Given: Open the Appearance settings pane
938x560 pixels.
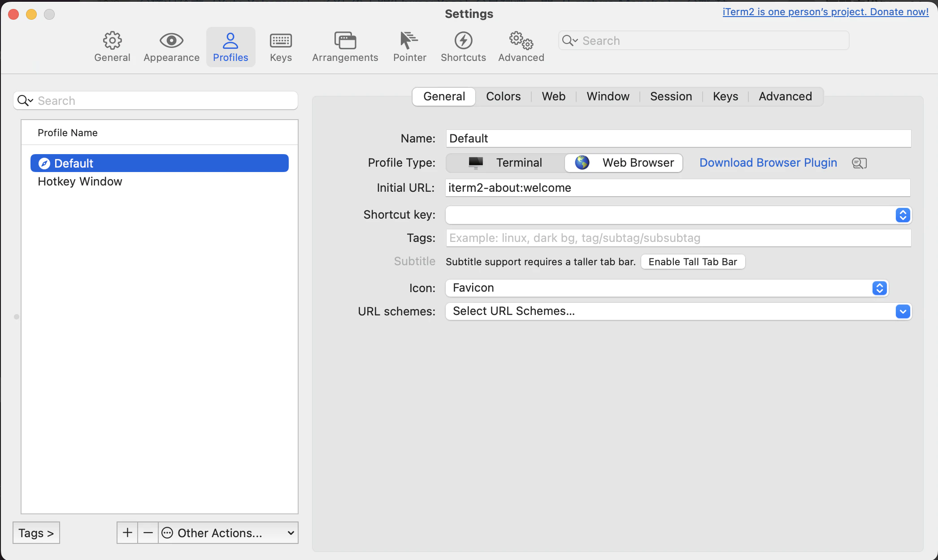Looking at the screenshot, I should click(171, 47).
